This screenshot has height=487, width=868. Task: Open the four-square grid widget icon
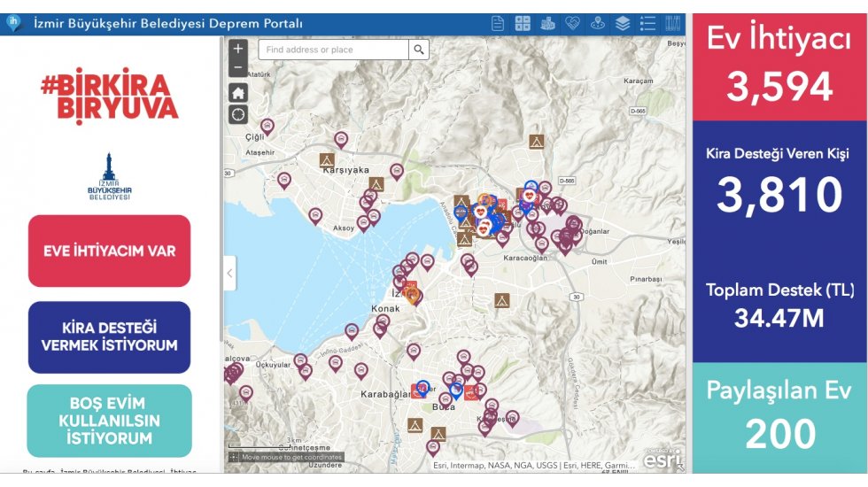(x=523, y=23)
